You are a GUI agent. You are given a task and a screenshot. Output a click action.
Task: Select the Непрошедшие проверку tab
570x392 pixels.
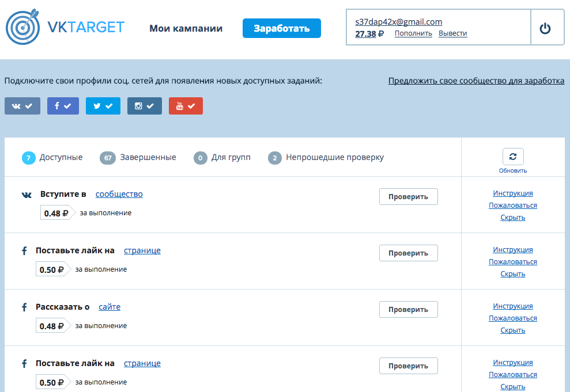coord(326,158)
